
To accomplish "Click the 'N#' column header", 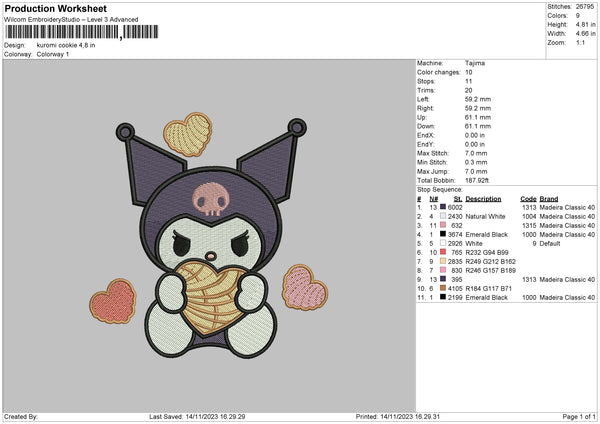I will click(x=434, y=199).
